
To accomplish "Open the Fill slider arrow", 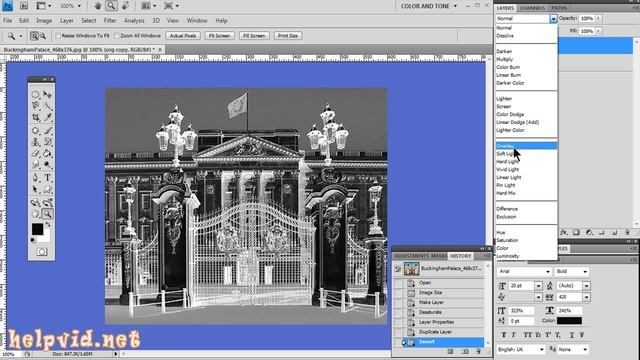I will [x=598, y=31].
